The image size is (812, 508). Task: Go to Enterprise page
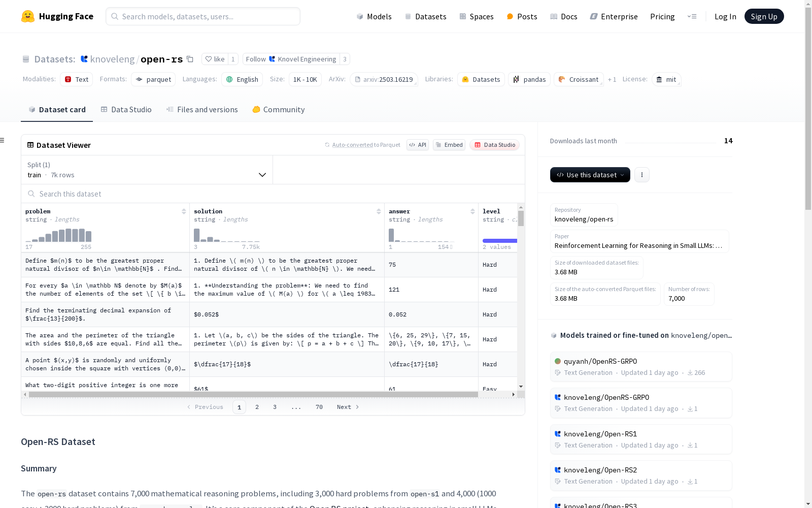point(614,16)
